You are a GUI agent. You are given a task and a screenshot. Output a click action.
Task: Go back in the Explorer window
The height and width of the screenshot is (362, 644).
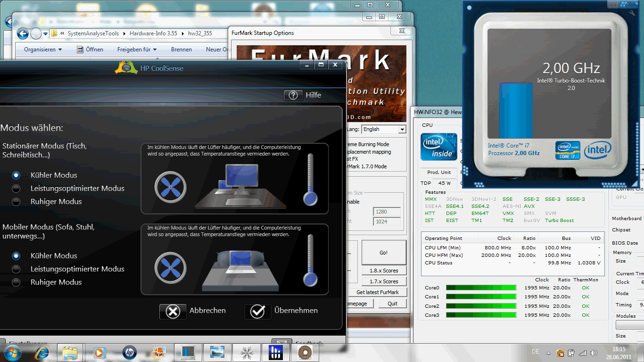pos(22,33)
